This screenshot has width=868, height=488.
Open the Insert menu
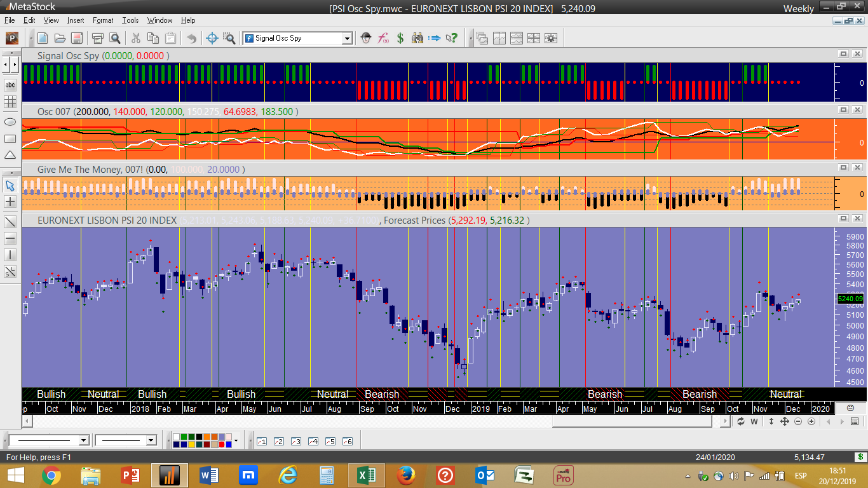(x=75, y=20)
